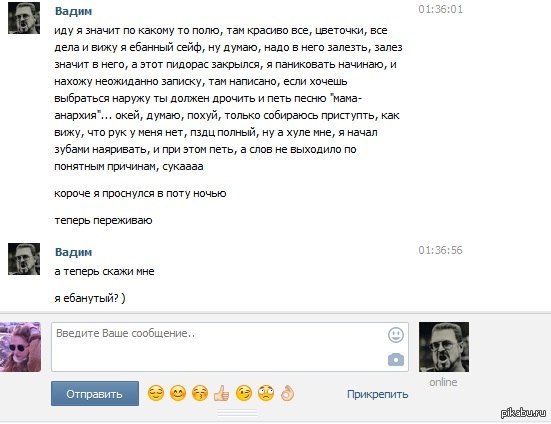Click the Отправить send button
This screenshot has width=551, height=424.
95,394
